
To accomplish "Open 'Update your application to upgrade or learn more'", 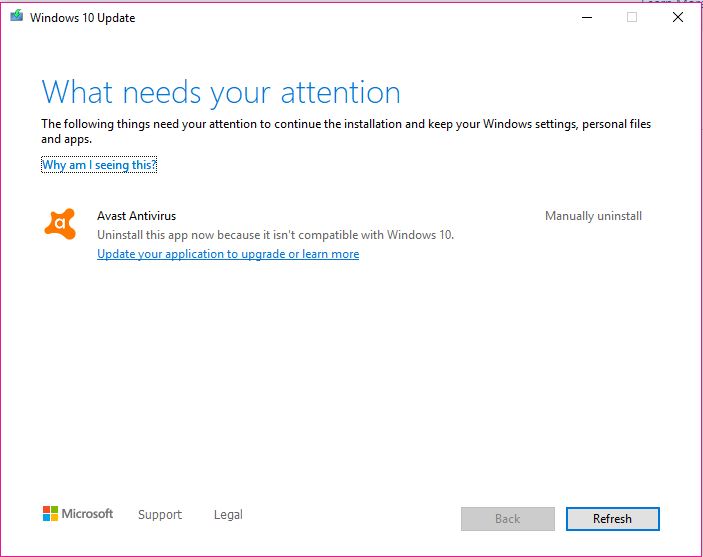I will 228,254.
